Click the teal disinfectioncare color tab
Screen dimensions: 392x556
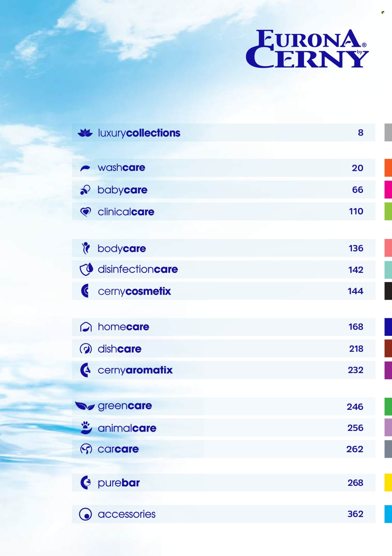(388, 270)
